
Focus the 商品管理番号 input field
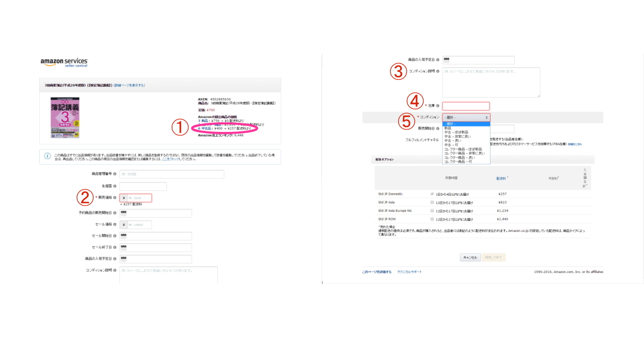[x=172, y=174]
